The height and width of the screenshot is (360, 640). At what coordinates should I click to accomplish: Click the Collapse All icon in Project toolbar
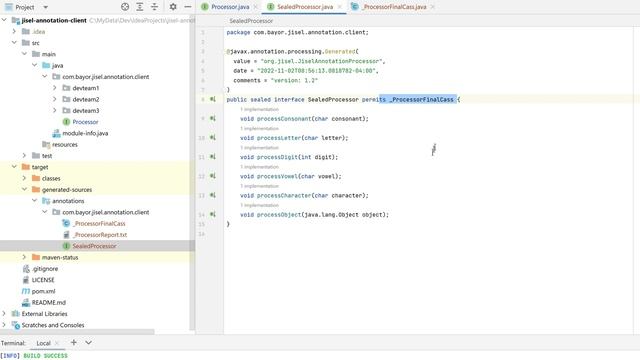(x=154, y=7)
